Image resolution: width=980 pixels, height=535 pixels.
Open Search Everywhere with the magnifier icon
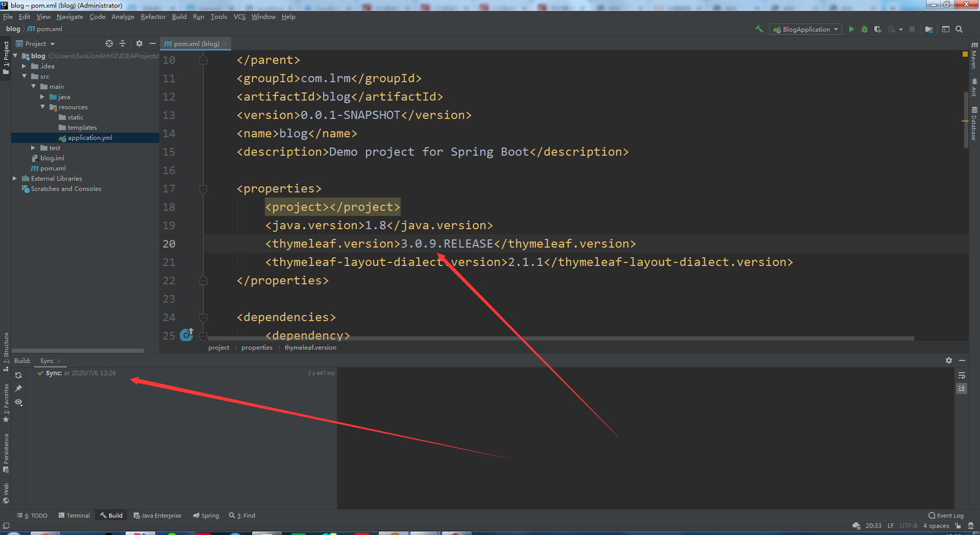tap(959, 29)
